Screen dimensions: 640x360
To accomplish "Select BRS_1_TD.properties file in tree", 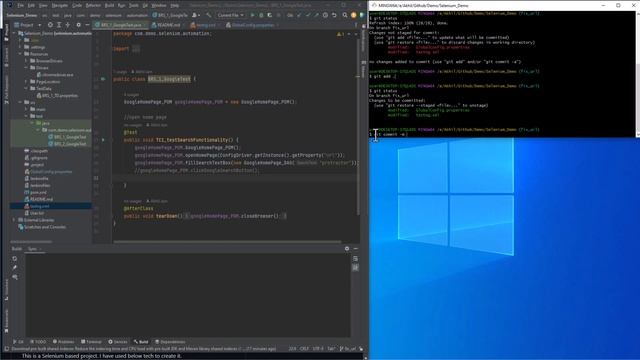I will [x=57, y=96].
